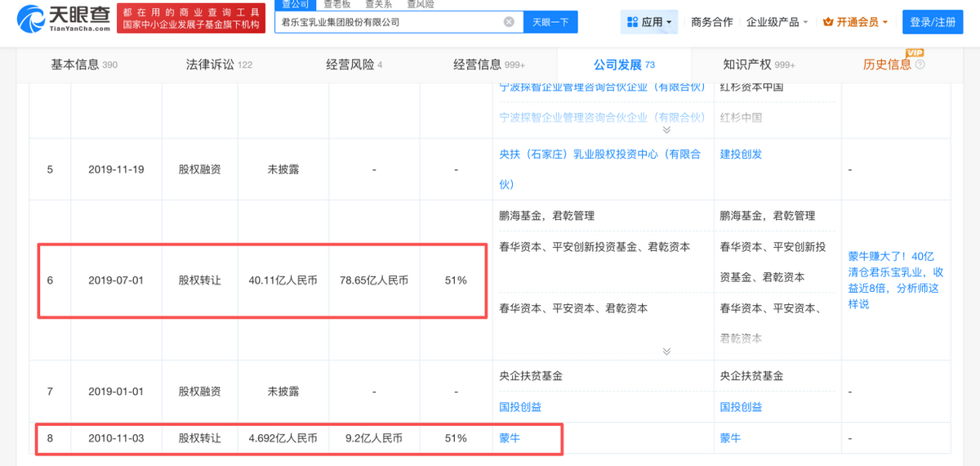Open the 历史信息 tab

point(887,65)
